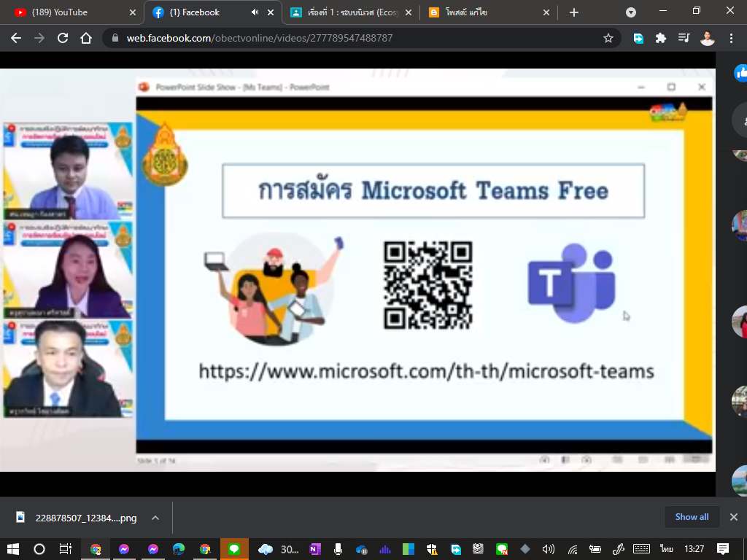Open the Wi-Fi network tray icon
Viewport: 747px width, 560px height.
click(572, 550)
